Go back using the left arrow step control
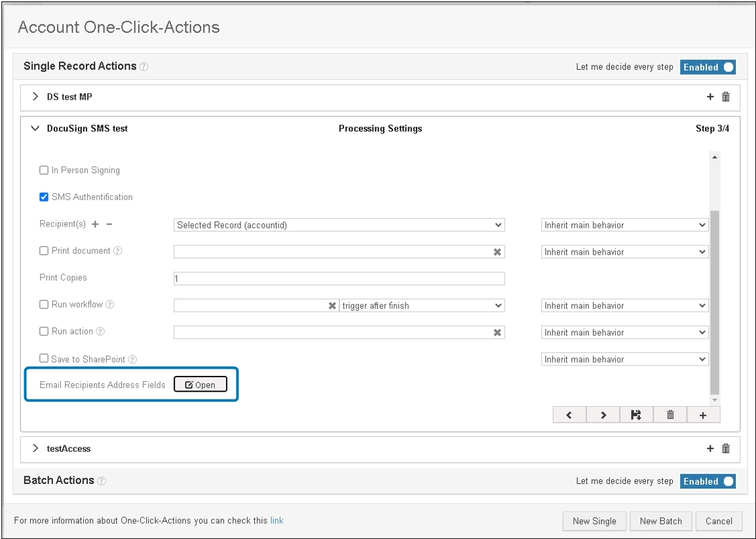This screenshot has width=756, height=539. click(569, 414)
